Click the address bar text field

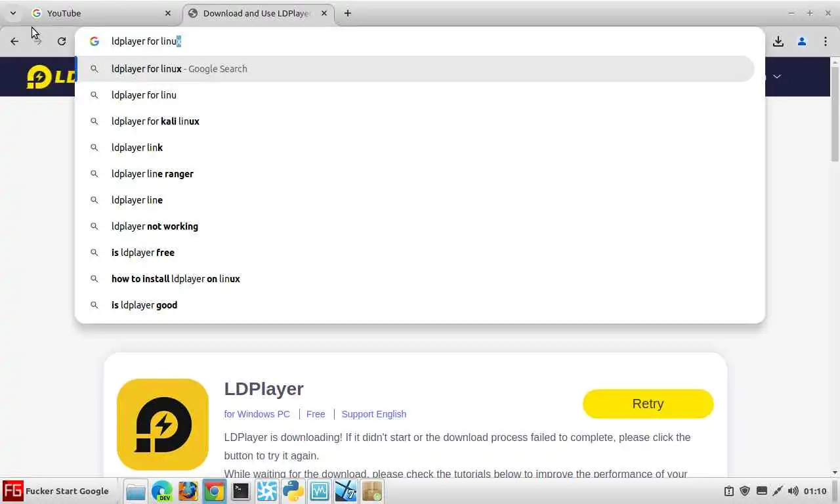pyautogui.click(x=420, y=41)
